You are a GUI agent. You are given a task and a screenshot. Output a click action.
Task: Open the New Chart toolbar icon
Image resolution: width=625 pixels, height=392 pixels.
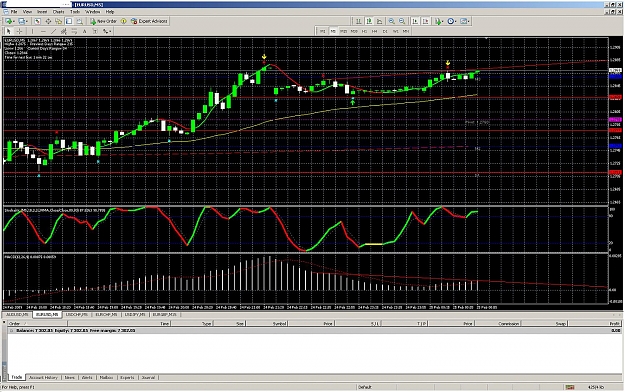tap(10, 21)
